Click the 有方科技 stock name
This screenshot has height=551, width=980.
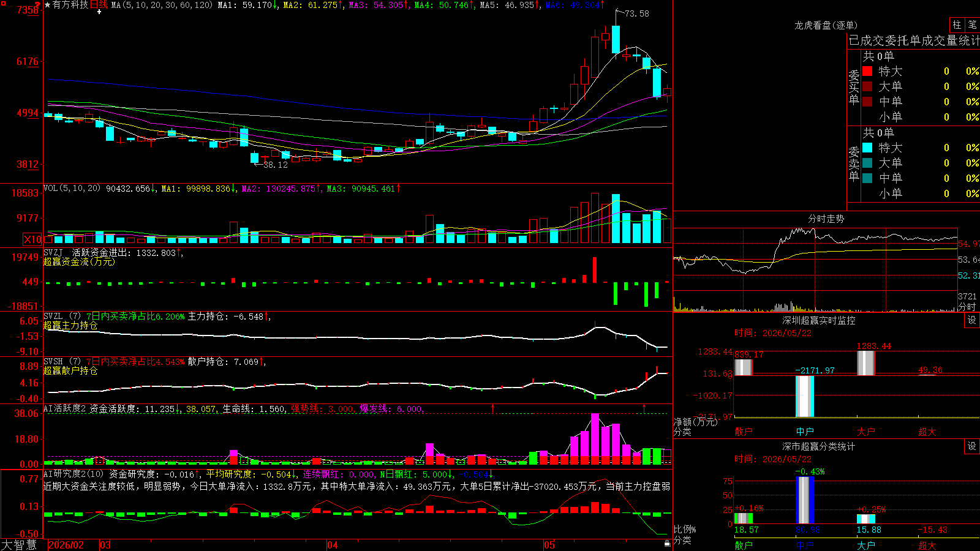tap(70, 5)
